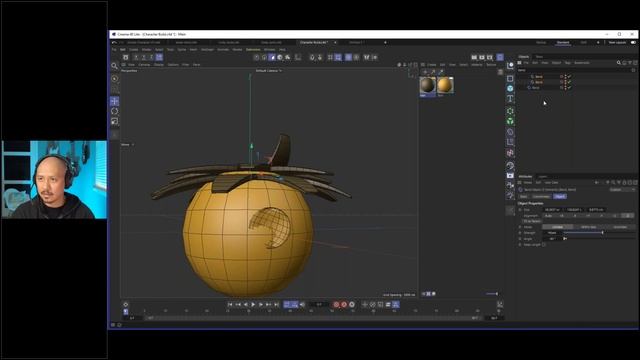Toggle the coordinate system icon
Image resolution: width=640 pixels, height=360 pixels.
pos(159,58)
